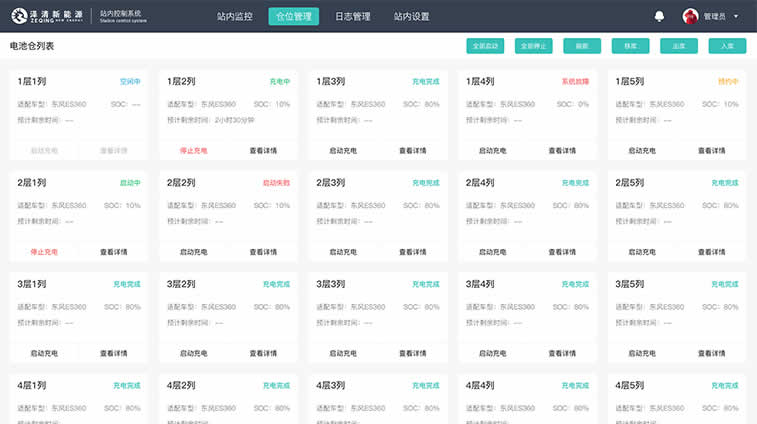Open the 日志管理 tab

coord(352,16)
